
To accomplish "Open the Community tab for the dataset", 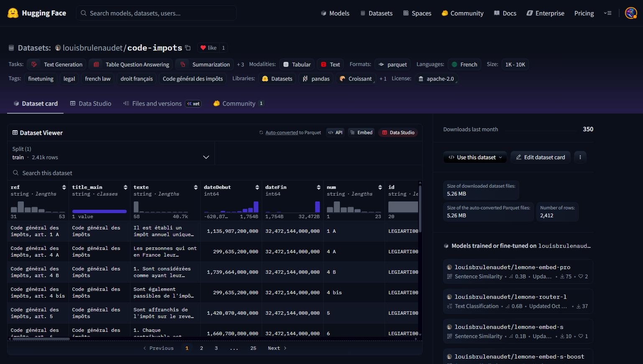I will 238,104.
